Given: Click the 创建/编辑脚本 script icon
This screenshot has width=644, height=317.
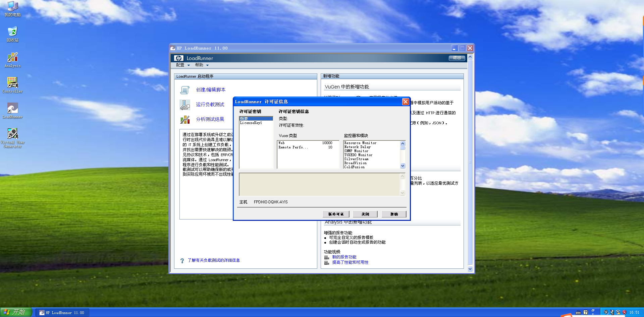Looking at the screenshot, I should 185,90.
